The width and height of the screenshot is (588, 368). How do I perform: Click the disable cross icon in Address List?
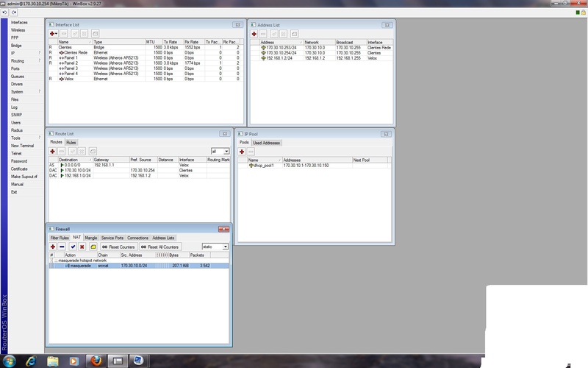tap(284, 34)
